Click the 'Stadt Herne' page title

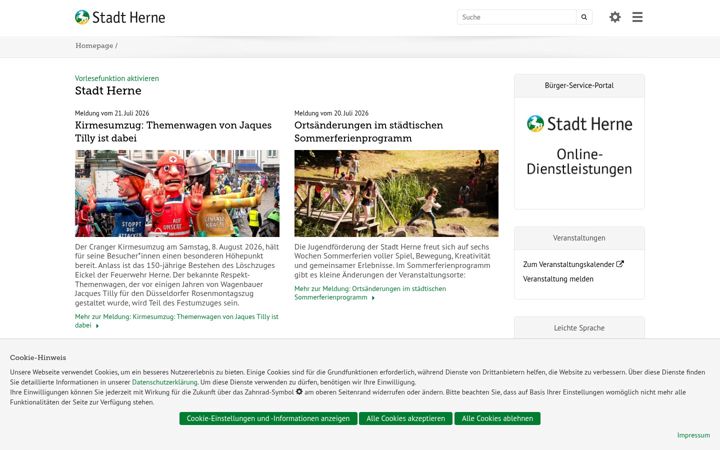click(108, 90)
